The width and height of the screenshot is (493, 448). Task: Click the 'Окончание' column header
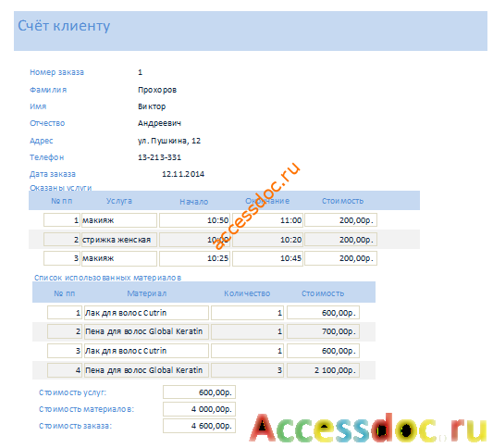tap(267, 201)
